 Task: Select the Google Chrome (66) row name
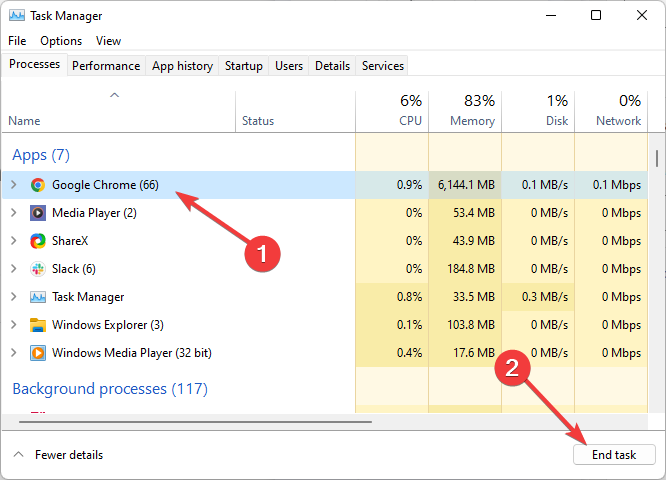click(105, 185)
